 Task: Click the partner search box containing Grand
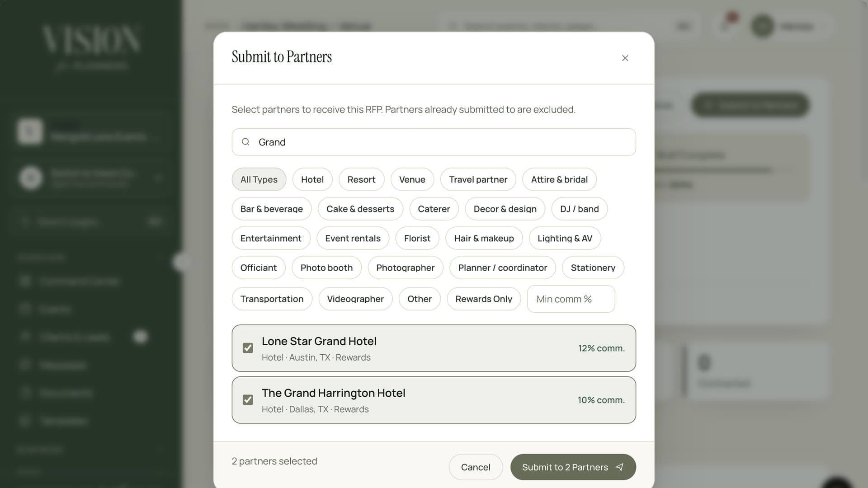[434, 142]
